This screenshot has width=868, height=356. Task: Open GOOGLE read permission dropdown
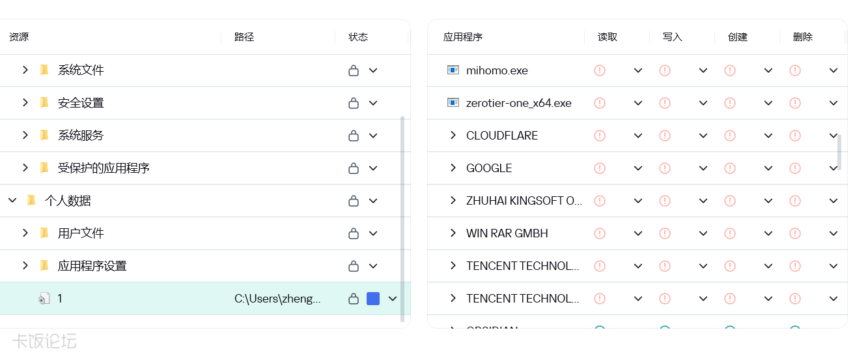[638, 168]
